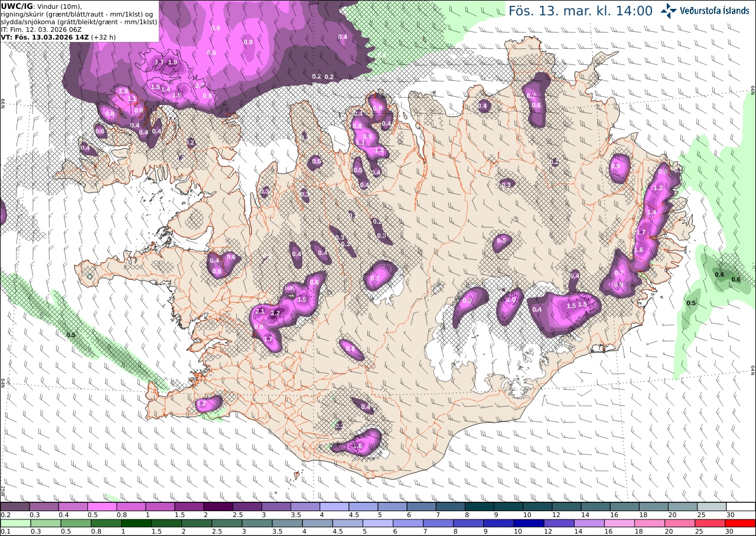Click the 'VT: Fös. 13.03.2026 14Z (+32 h)' line
The image size is (756, 536).
coord(58,37)
